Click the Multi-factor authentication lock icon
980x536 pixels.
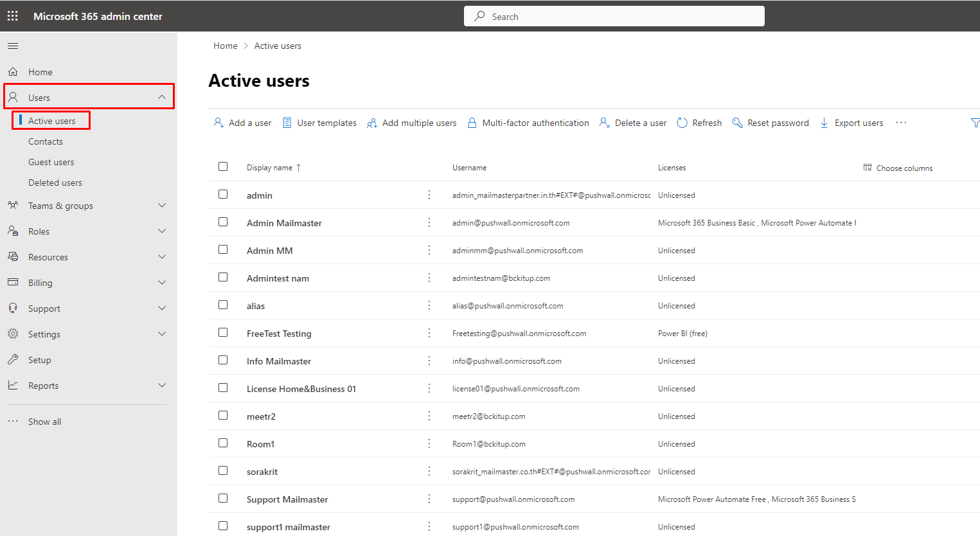(472, 123)
